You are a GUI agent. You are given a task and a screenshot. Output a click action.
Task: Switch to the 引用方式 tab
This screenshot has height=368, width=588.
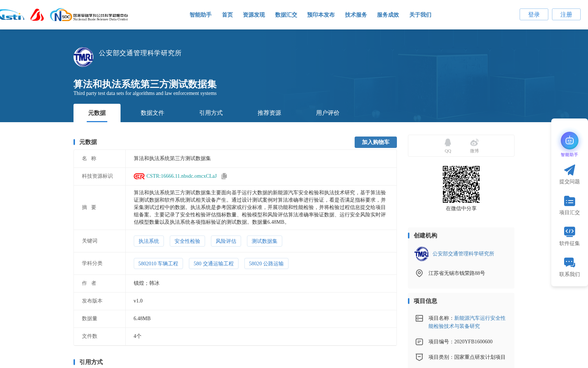pos(211,113)
